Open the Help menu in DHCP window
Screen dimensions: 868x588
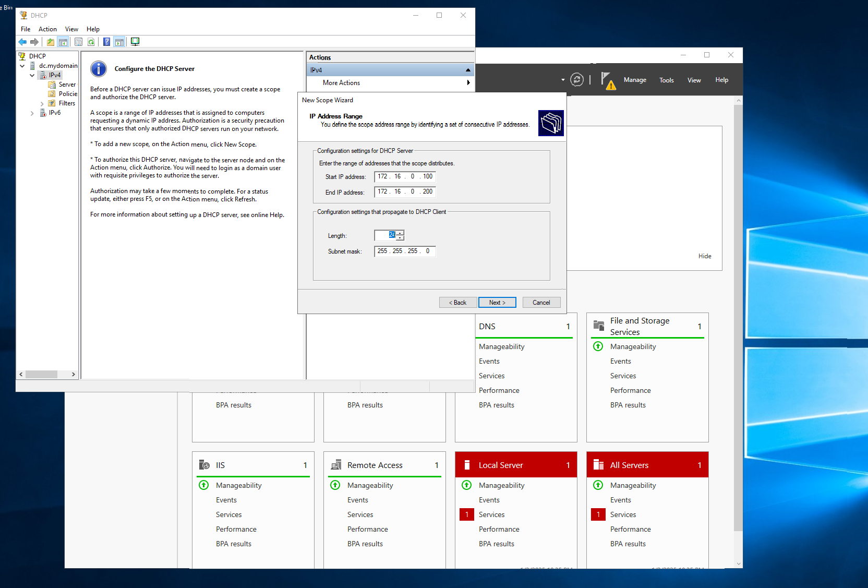point(93,29)
